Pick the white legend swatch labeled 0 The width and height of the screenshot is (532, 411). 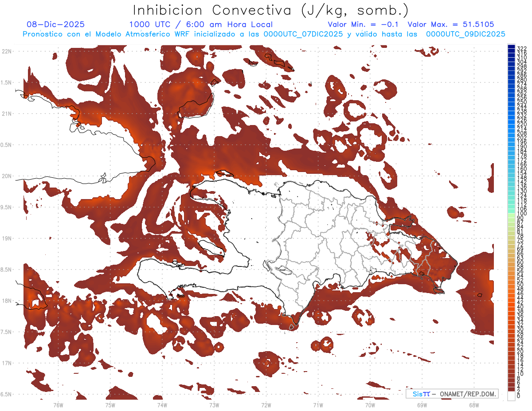512,396
